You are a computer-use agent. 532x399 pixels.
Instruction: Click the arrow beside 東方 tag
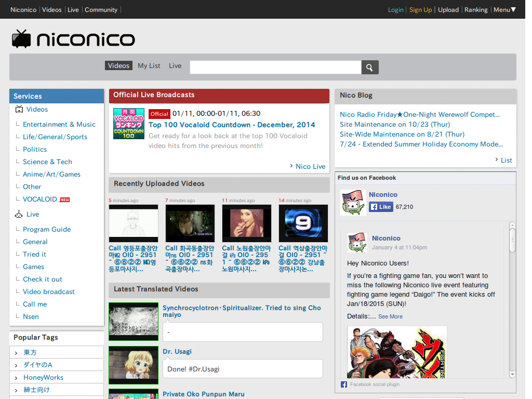pyautogui.click(x=16, y=353)
